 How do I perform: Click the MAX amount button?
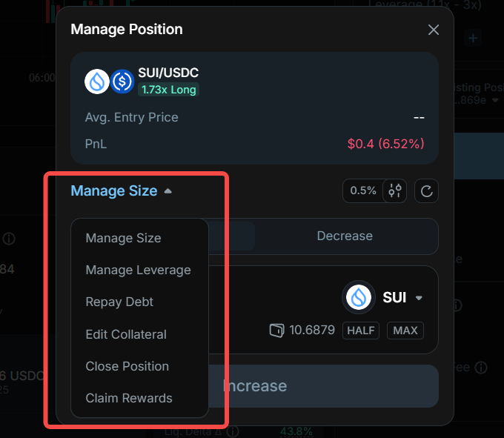tap(405, 330)
